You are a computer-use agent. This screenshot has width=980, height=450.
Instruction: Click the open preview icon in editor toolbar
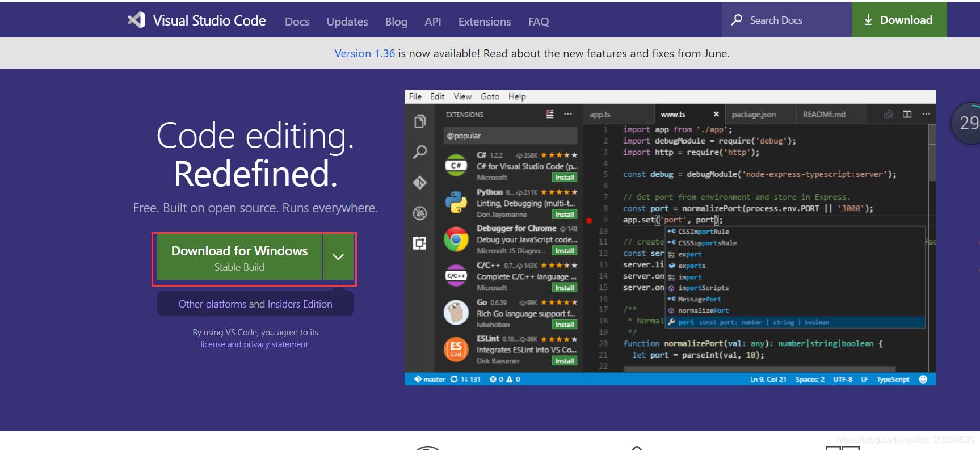(888, 114)
